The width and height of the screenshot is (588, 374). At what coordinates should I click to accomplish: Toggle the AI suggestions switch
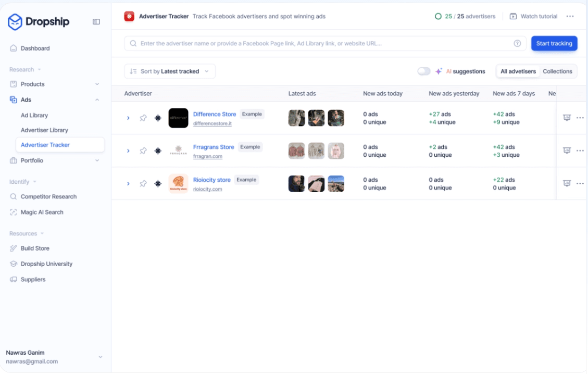pyautogui.click(x=424, y=71)
